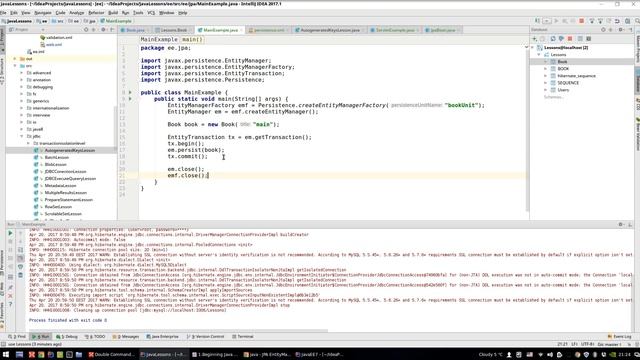Click the main() breadcrumb above editor
640x360 pixels.
(x=192, y=40)
